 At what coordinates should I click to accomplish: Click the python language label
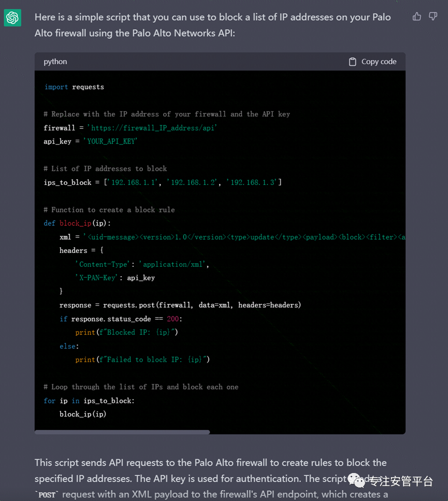point(55,62)
